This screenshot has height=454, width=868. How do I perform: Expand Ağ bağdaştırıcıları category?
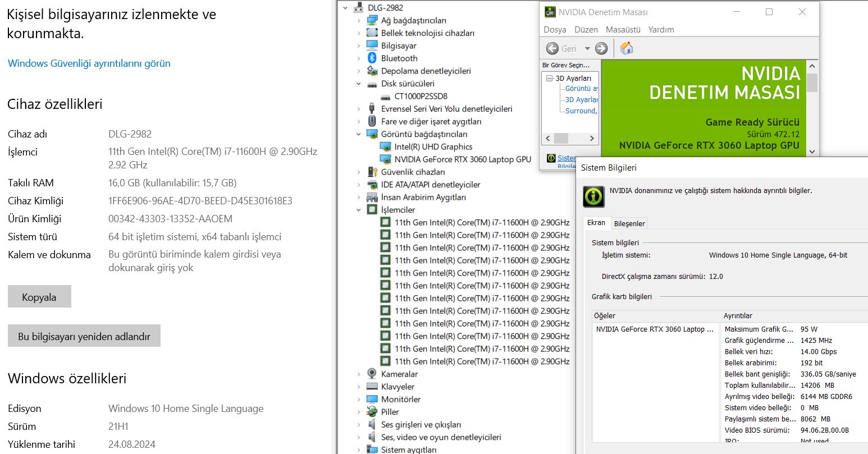pos(359,20)
